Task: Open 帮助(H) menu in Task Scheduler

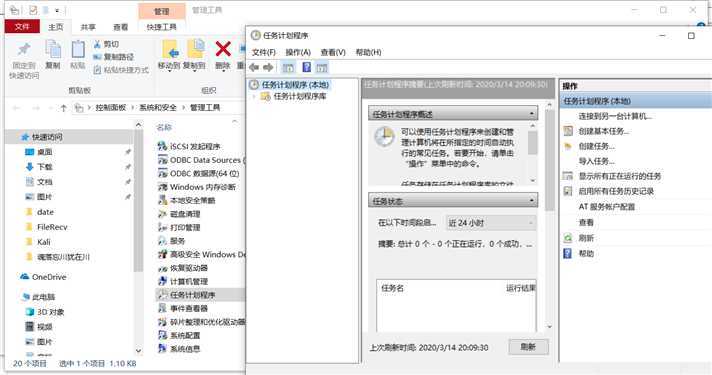Action: 368,52
